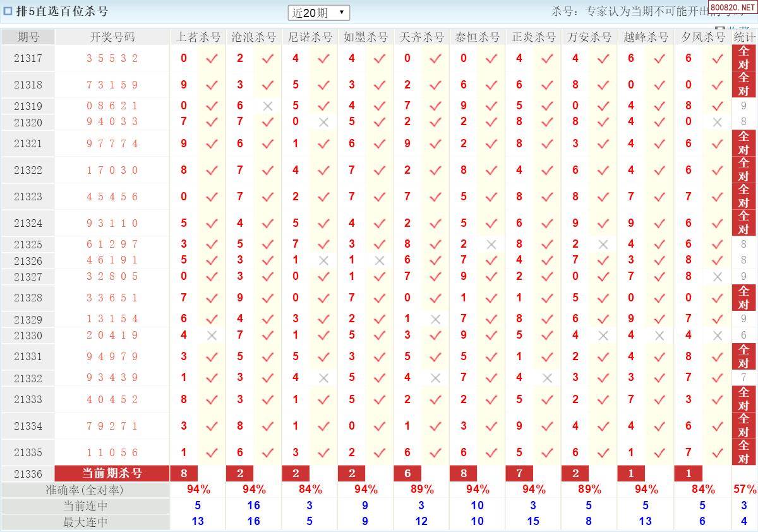Click the 开奖号码 column header

pyautogui.click(x=112, y=37)
